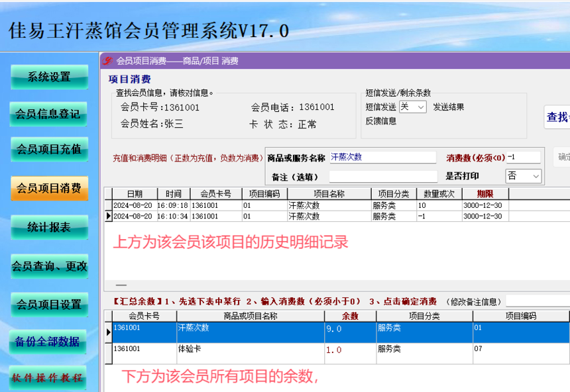The height and width of the screenshot is (392, 570).
Task: Click the 会员卡号 value 1361001 at top
Action: point(182,107)
